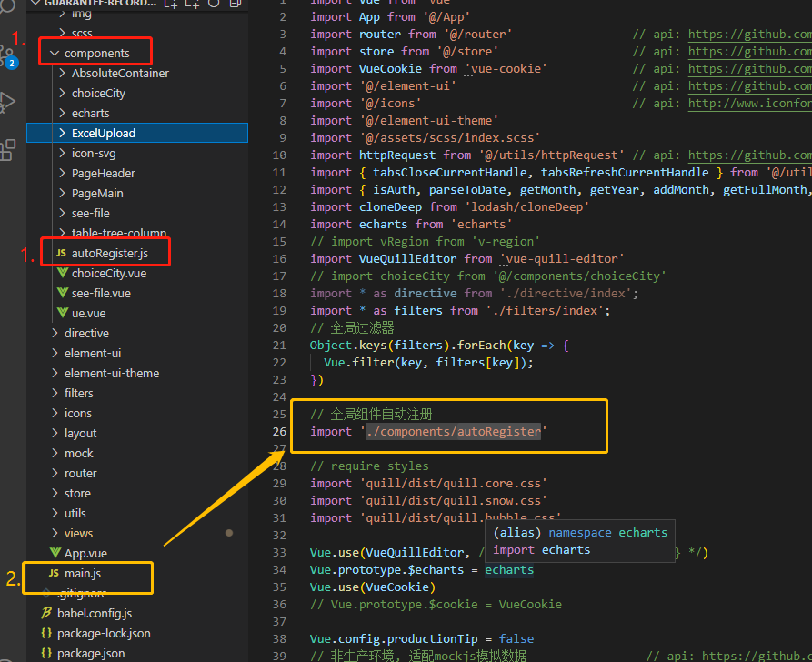
Task: Click the Vue icon beside App.vue
Action: (x=55, y=553)
